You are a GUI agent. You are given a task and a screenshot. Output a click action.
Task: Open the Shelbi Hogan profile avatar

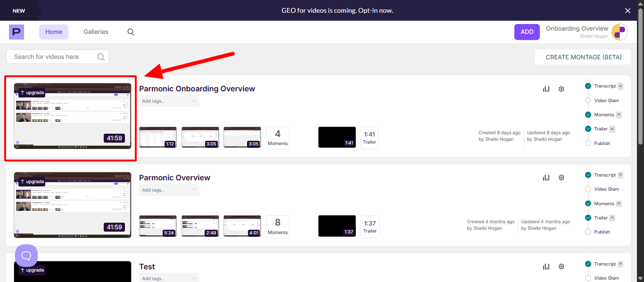[619, 32]
